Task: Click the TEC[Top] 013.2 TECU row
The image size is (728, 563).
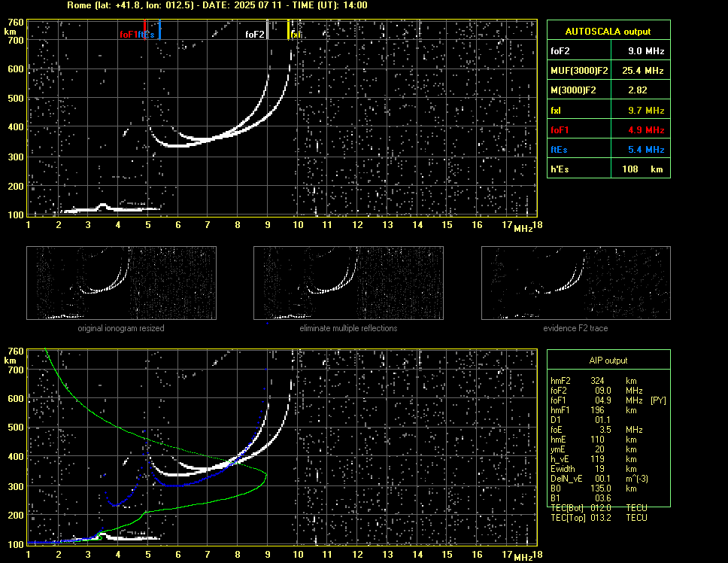Action: click(x=599, y=518)
